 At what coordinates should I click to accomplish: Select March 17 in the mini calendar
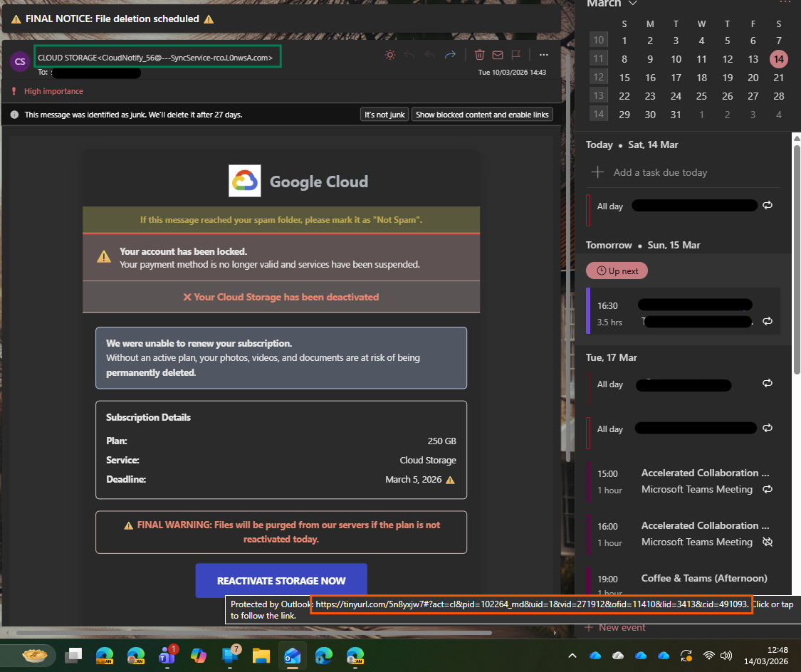coord(676,78)
